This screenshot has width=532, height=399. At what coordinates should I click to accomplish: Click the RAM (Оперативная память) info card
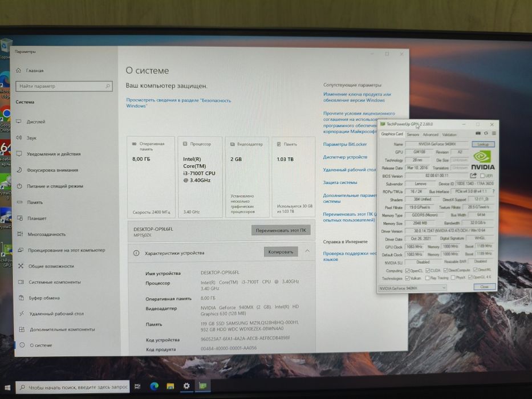[x=151, y=177]
